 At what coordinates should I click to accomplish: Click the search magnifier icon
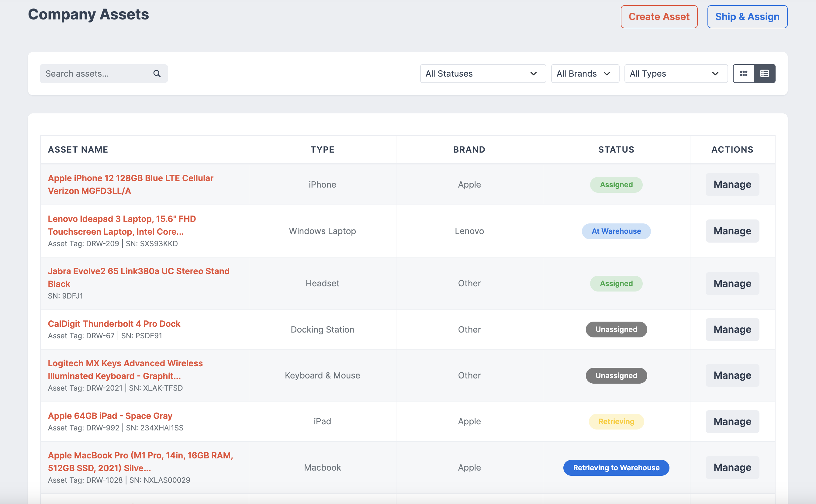tap(157, 74)
